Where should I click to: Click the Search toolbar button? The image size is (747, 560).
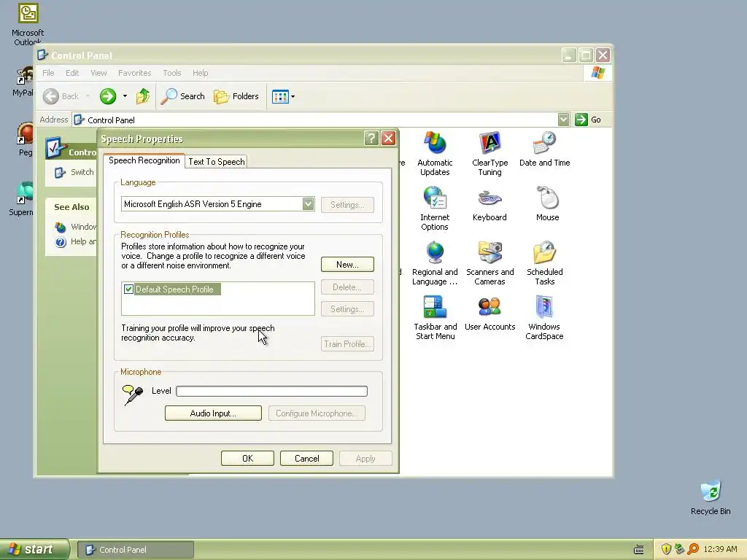click(183, 96)
